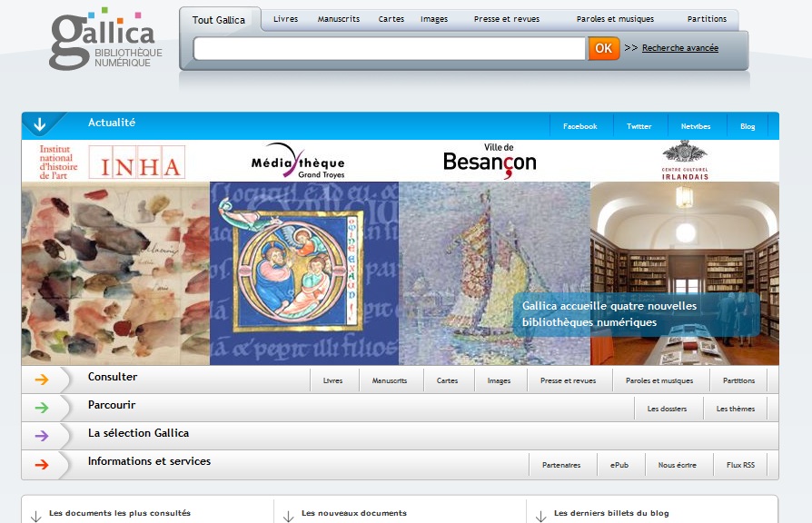The height and width of the screenshot is (523, 812).
Task: Click La sélection Gallica title
Action: (138, 433)
